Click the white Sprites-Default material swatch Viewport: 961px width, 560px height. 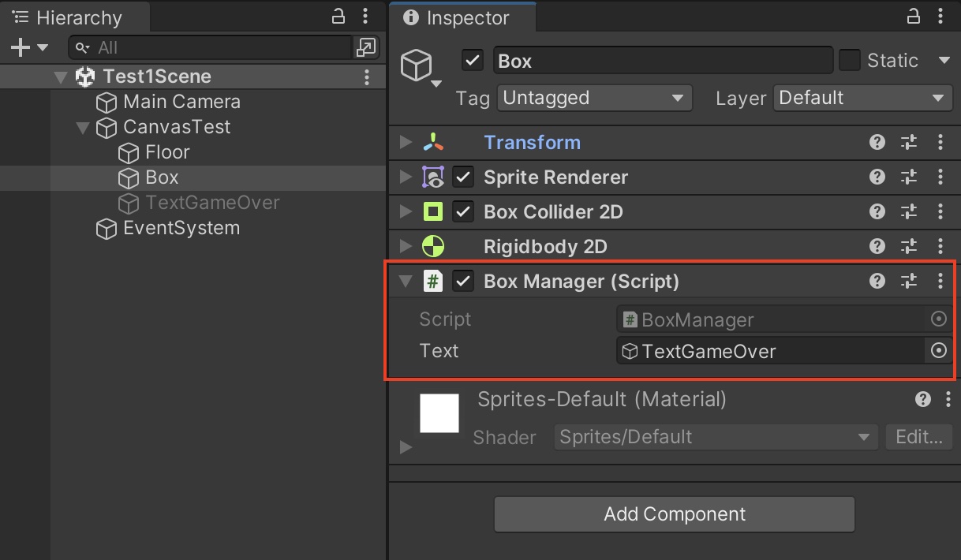[439, 413]
